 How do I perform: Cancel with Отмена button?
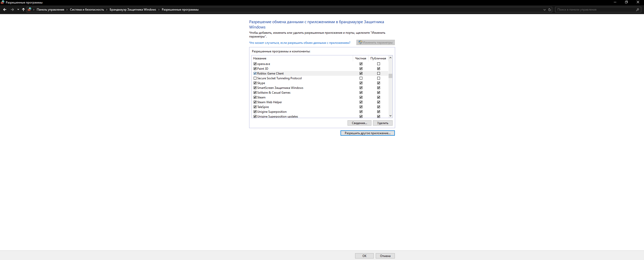[x=385, y=256]
